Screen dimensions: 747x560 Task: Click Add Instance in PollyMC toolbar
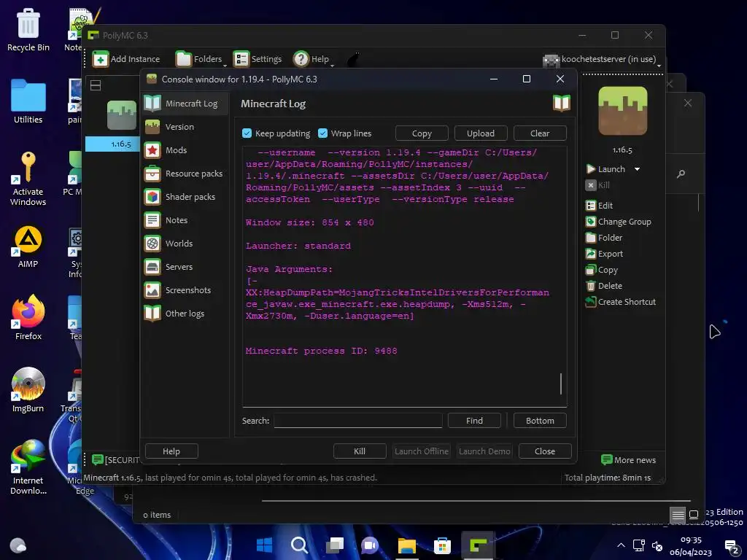tap(126, 59)
